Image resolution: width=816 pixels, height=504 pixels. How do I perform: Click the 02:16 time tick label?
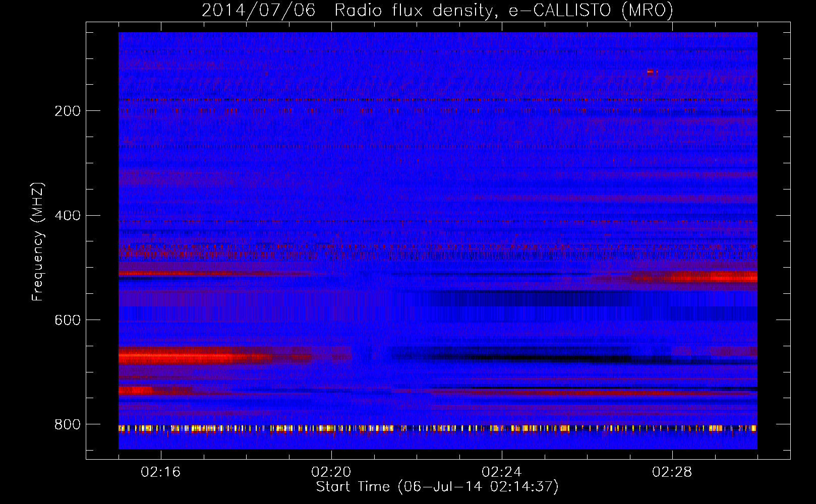[x=161, y=472]
